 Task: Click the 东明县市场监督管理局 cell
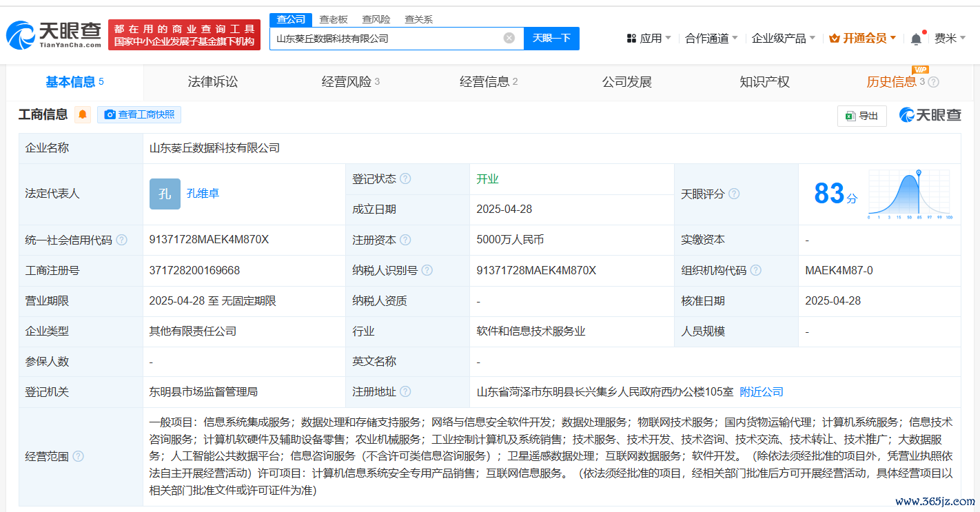[x=203, y=391]
